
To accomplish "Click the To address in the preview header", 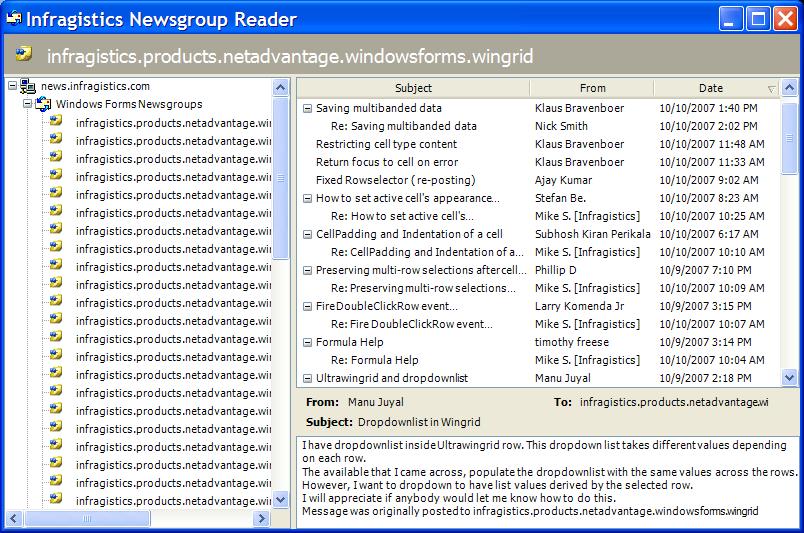I will click(674, 402).
